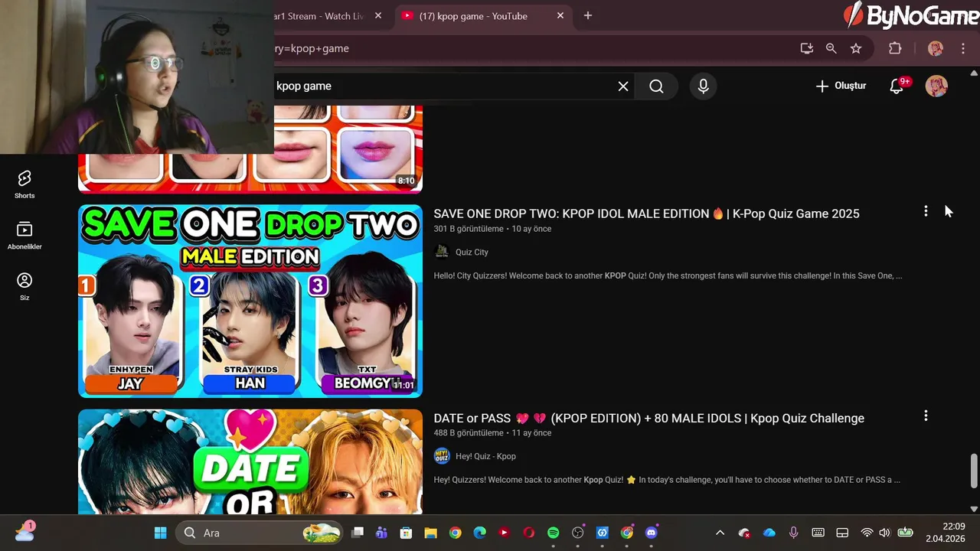Bookmark this page with the star icon
The image size is (980, 551).
coord(856,48)
